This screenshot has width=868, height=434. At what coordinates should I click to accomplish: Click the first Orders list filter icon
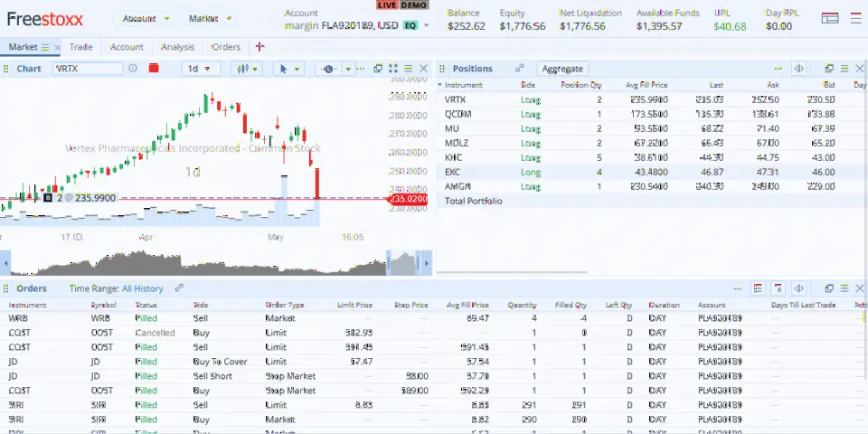tap(758, 288)
